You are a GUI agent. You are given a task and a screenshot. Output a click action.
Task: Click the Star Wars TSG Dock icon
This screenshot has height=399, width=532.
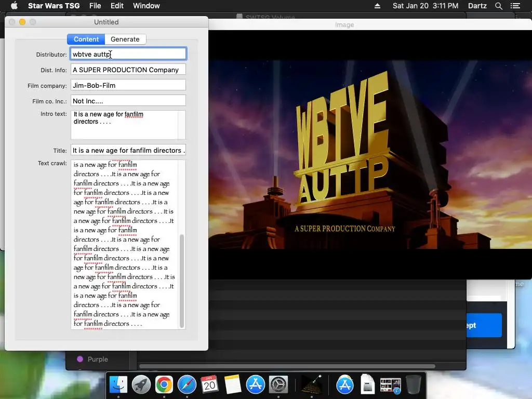[312, 385]
